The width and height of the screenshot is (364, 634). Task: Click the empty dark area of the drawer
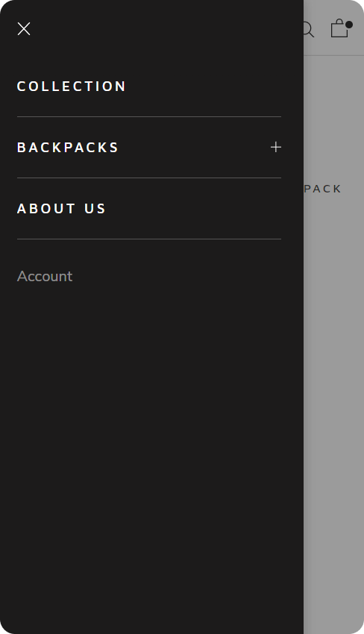[151, 445]
